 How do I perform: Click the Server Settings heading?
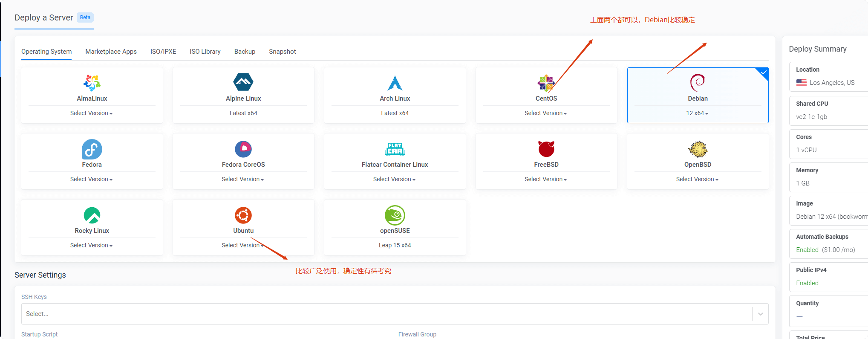[x=40, y=275]
